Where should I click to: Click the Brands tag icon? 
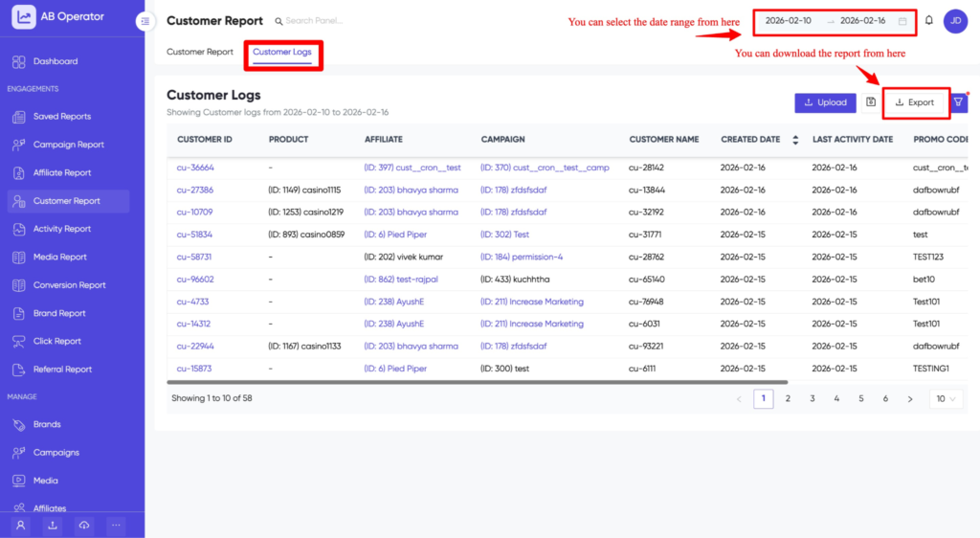pyautogui.click(x=19, y=424)
